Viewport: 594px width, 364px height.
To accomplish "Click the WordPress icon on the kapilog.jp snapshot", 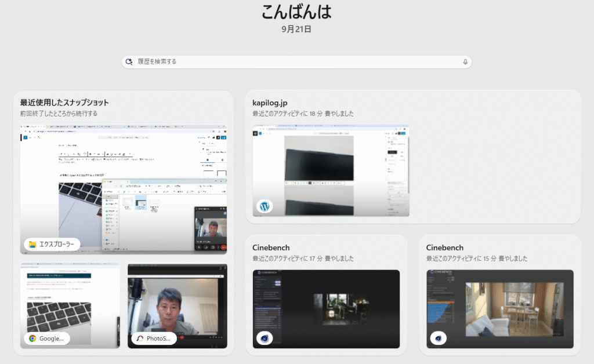I will (x=265, y=206).
